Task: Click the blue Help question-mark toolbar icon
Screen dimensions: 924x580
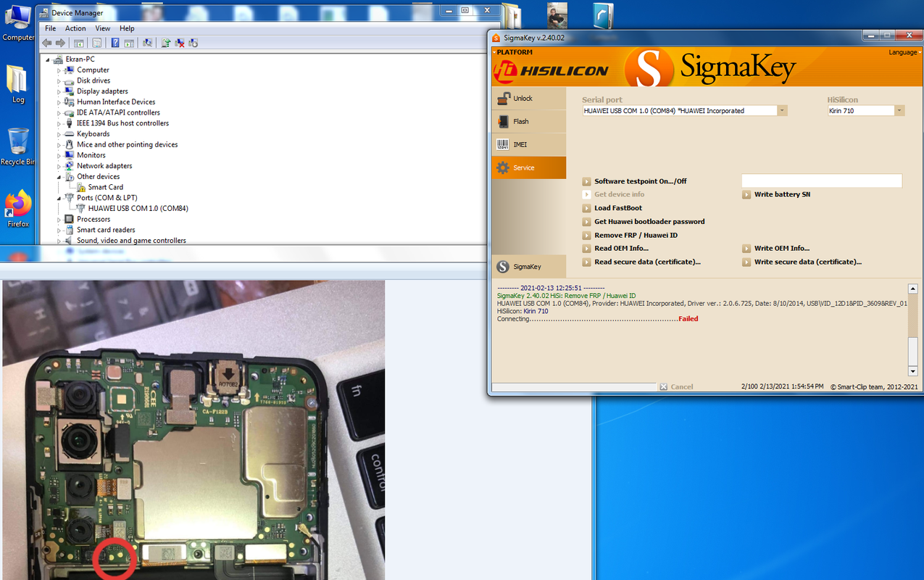Action: [115, 43]
